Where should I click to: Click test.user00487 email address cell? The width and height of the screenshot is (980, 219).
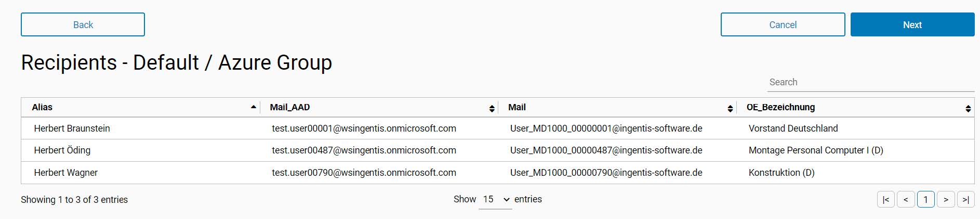tap(364, 150)
